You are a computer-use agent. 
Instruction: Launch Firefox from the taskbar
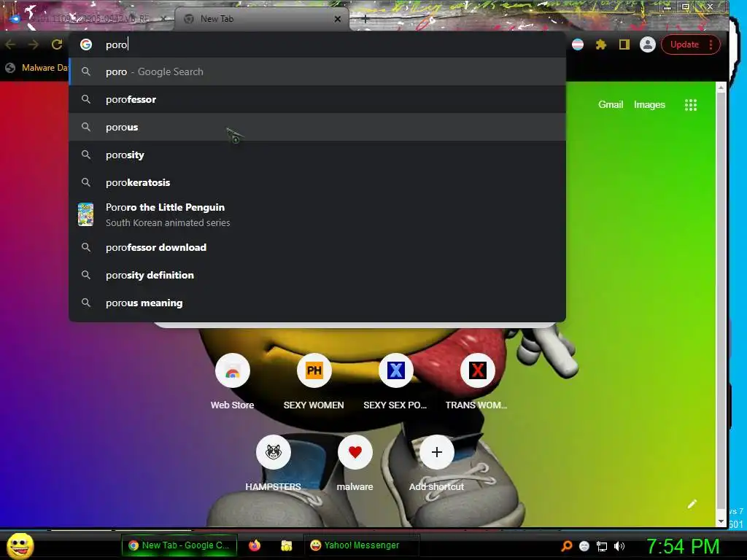[x=255, y=545]
